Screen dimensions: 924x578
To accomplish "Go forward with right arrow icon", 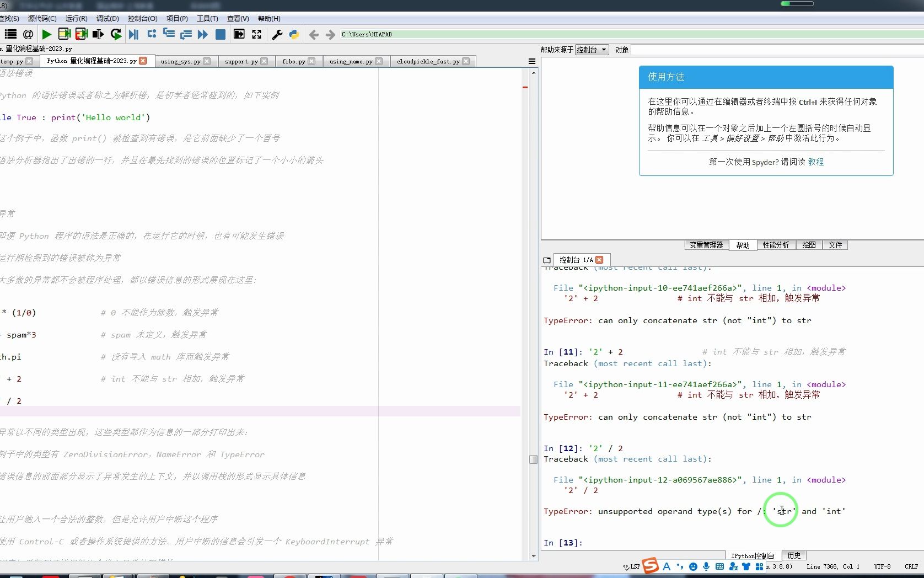I will click(330, 35).
